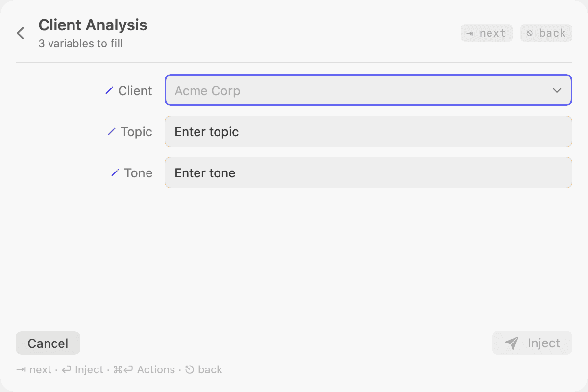Screen dimensions: 588x392
Task: Click the pencil icon next to Tone
Action: 115,173
